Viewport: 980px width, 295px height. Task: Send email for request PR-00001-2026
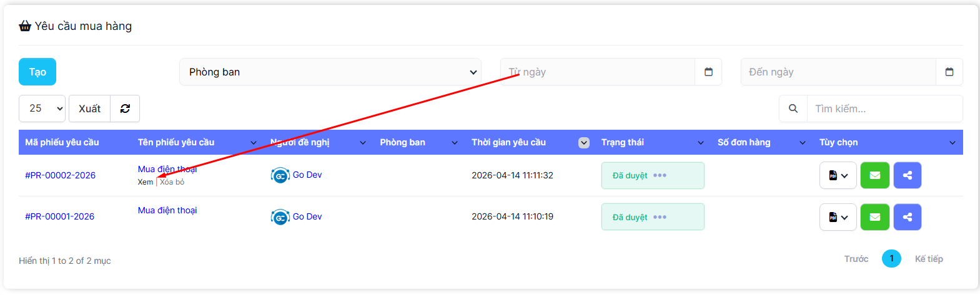tap(874, 217)
